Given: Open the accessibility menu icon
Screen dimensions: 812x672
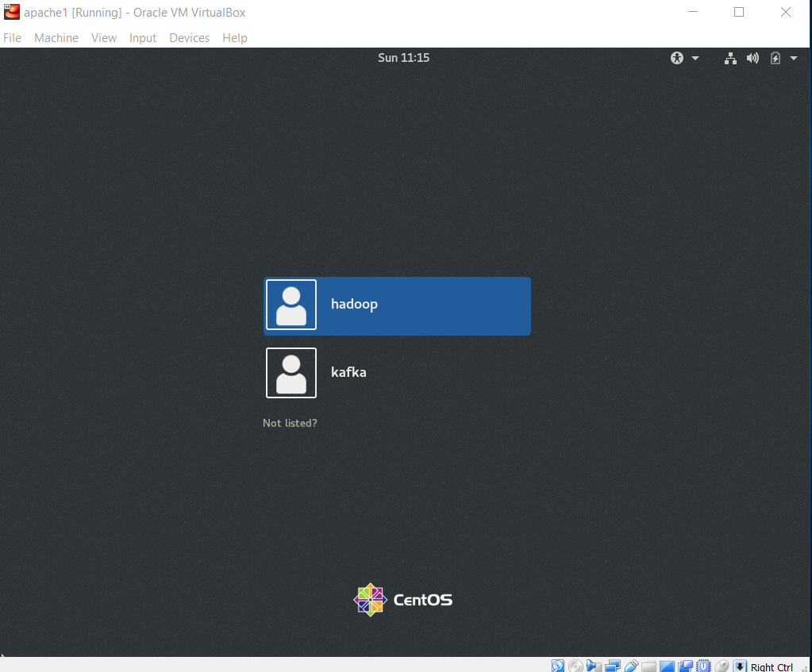Looking at the screenshot, I should tap(677, 58).
